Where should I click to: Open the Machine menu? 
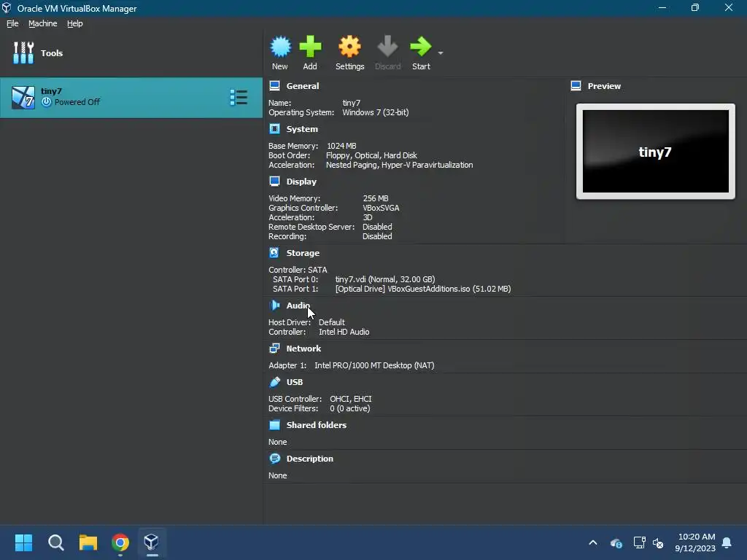43,23
